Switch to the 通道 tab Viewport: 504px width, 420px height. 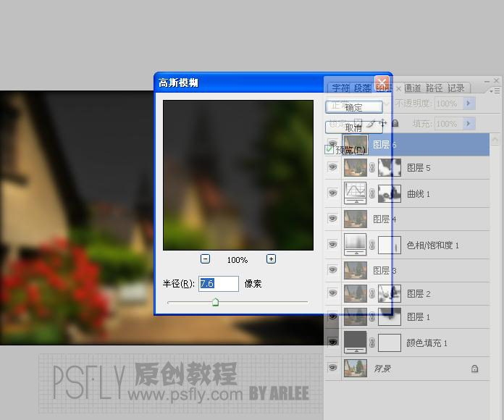click(413, 88)
